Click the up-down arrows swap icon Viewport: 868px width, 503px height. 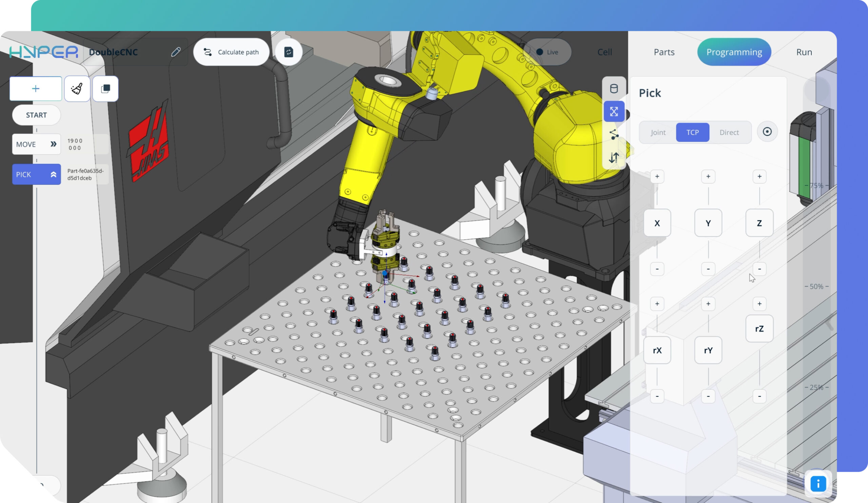614,158
